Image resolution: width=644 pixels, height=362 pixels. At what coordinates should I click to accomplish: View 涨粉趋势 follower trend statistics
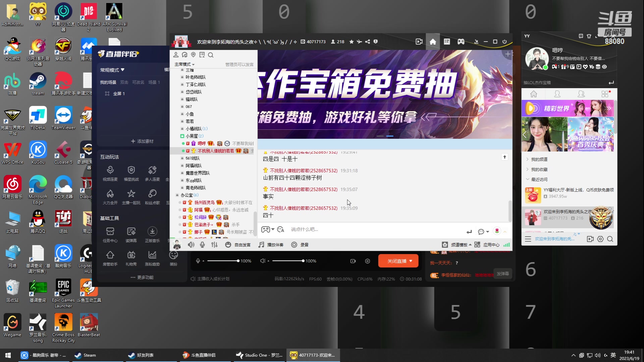coord(153,257)
